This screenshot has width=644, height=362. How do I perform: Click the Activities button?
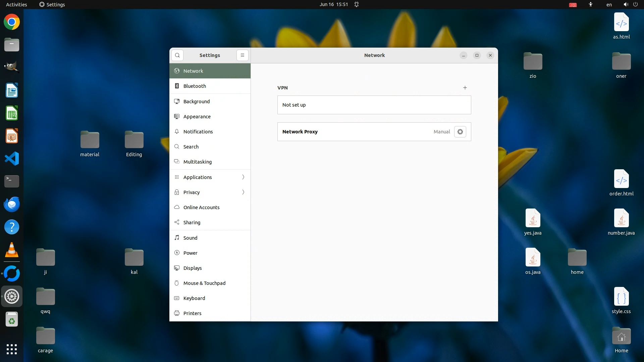pyautogui.click(x=16, y=5)
